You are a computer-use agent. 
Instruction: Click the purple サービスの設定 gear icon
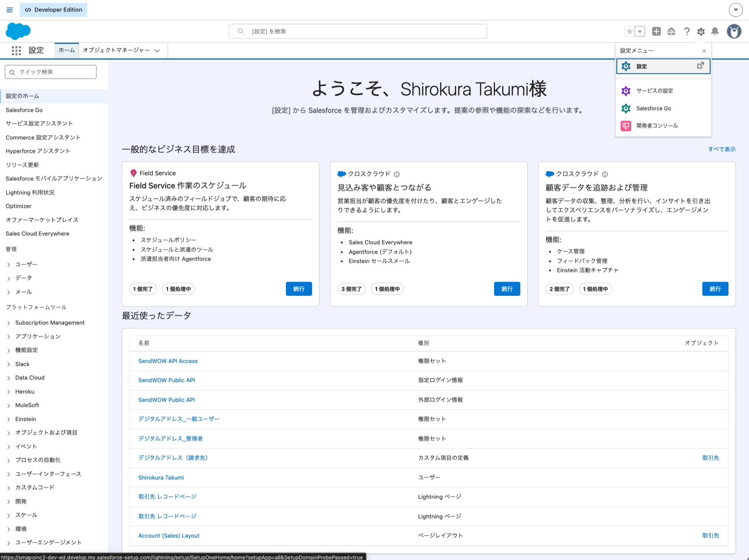(x=626, y=91)
